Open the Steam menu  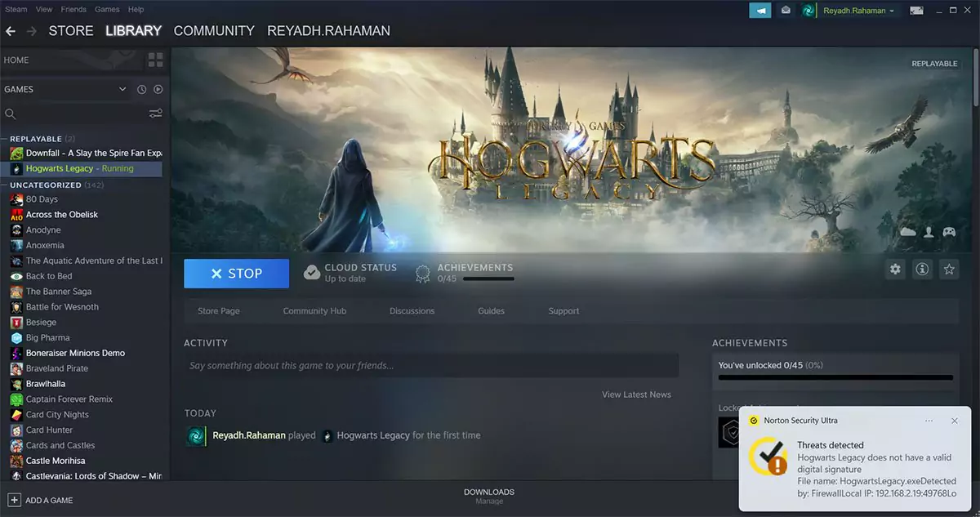click(16, 9)
